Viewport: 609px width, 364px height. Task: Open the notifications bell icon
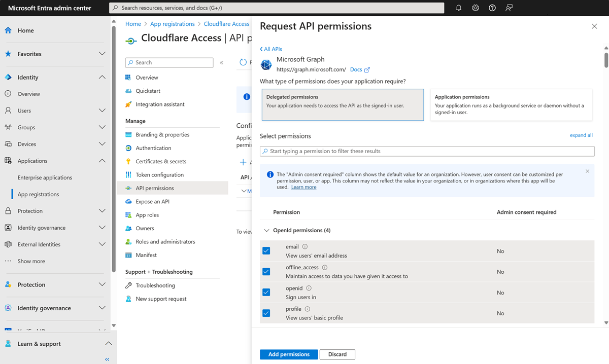(x=459, y=8)
